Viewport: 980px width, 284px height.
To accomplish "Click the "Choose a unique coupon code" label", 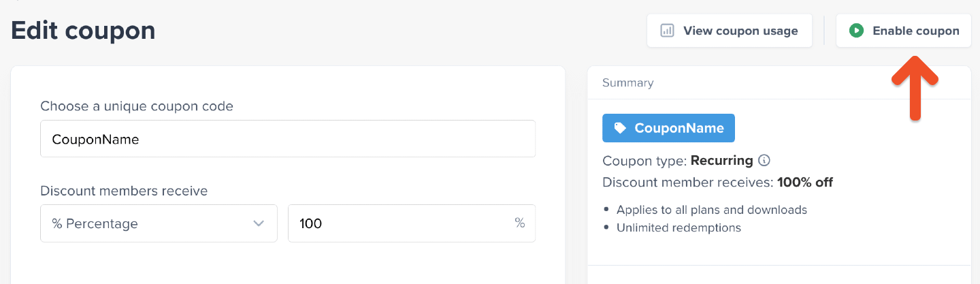I will click(x=137, y=106).
